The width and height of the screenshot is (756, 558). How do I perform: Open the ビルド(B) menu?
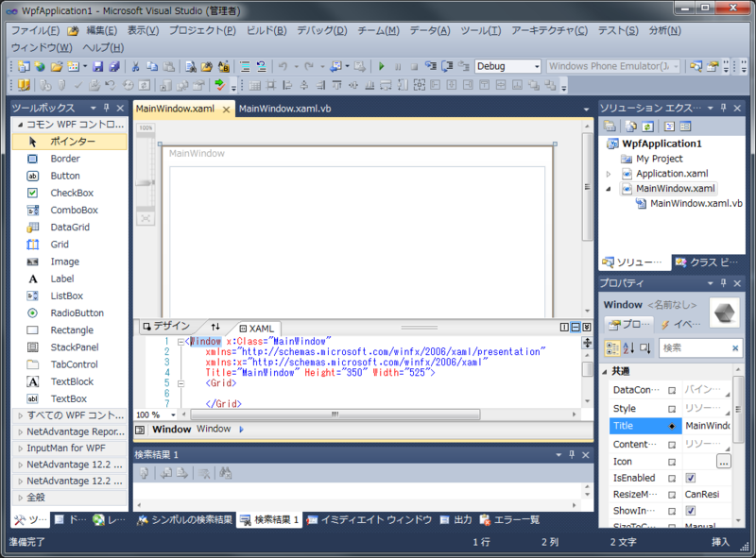[x=266, y=30]
